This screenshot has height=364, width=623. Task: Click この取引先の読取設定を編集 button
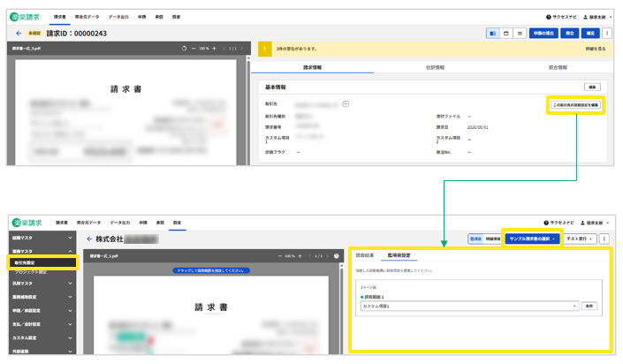tap(575, 105)
